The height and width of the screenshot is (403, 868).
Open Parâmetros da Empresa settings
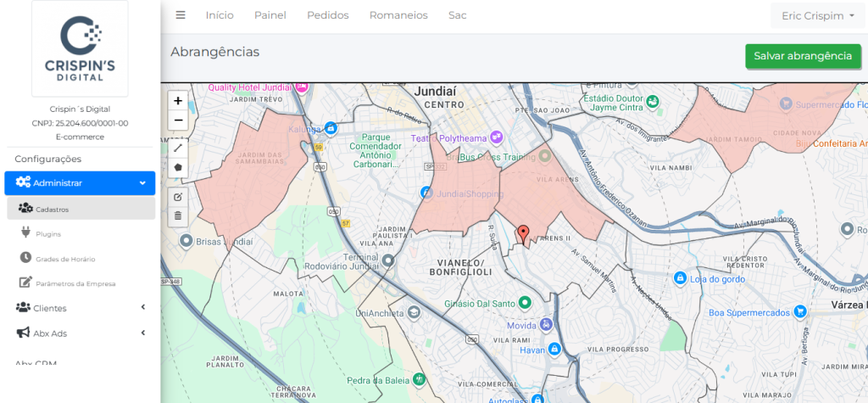coord(75,283)
